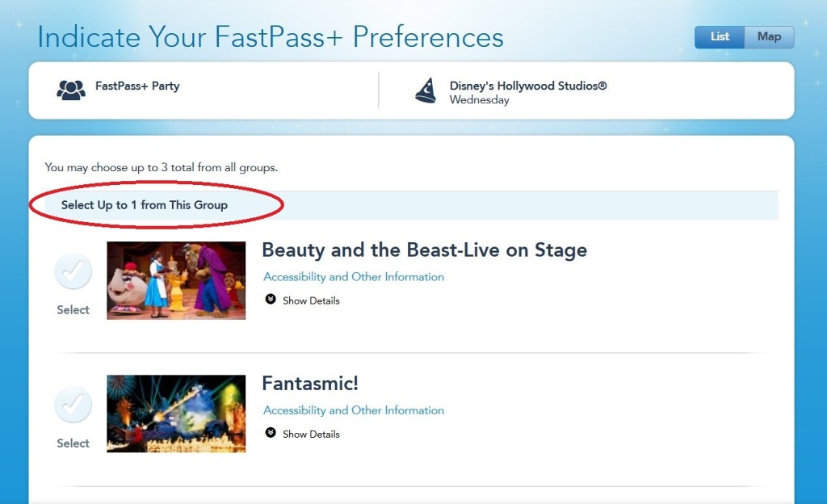This screenshot has width=827, height=504.
Task: Click the Fantasmic! title
Action: click(x=310, y=384)
